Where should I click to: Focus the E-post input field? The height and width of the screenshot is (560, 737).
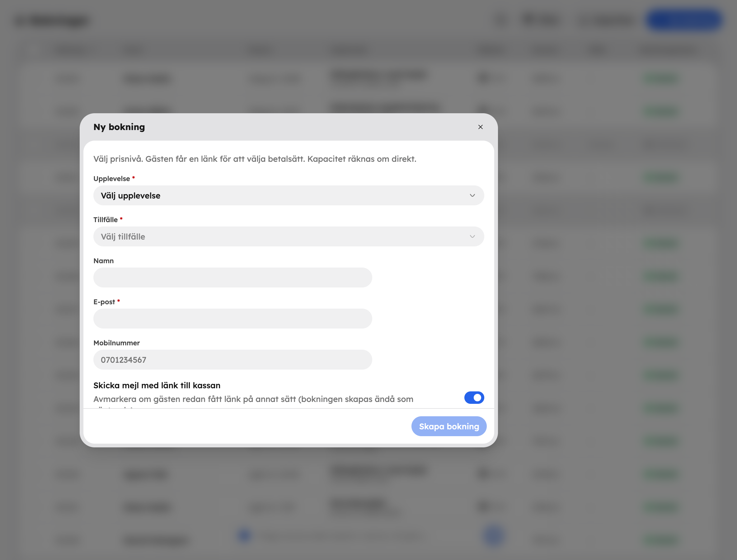tap(232, 318)
